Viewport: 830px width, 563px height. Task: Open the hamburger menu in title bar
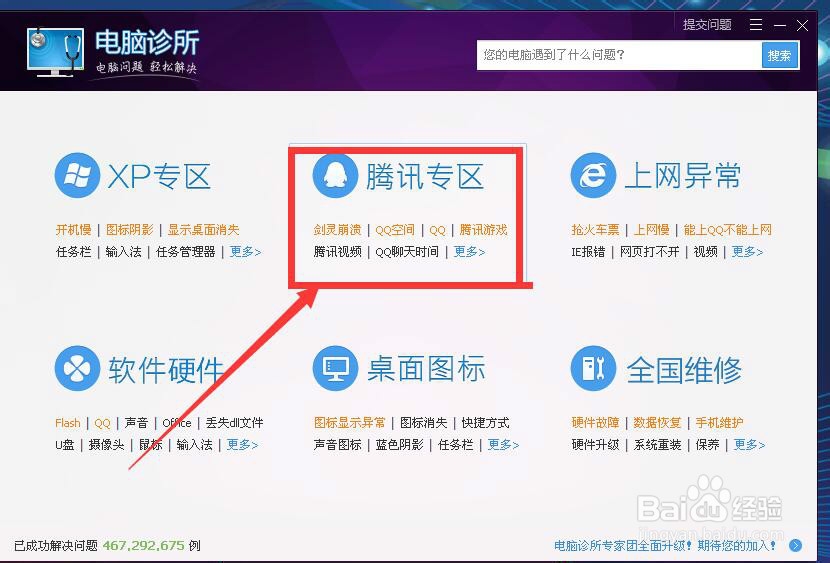pos(756,25)
